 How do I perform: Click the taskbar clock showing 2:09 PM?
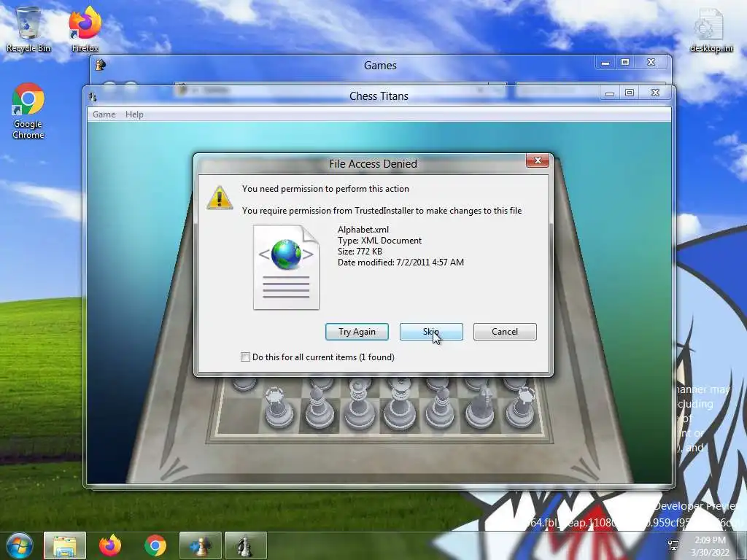(x=710, y=546)
